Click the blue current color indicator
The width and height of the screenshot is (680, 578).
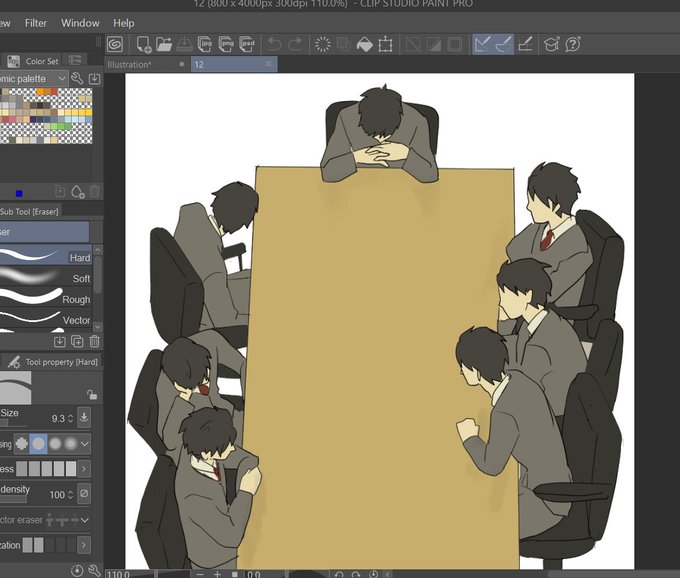point(19,193)
